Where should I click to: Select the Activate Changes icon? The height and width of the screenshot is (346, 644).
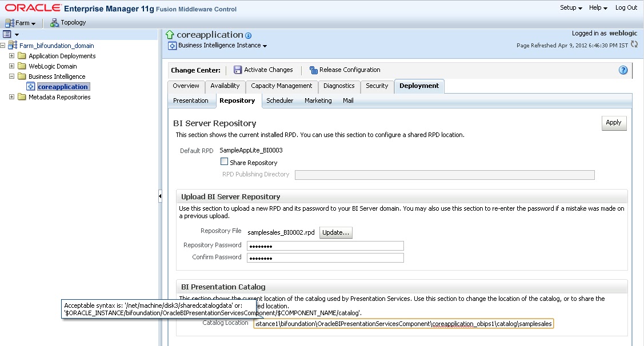pos(237,70)
